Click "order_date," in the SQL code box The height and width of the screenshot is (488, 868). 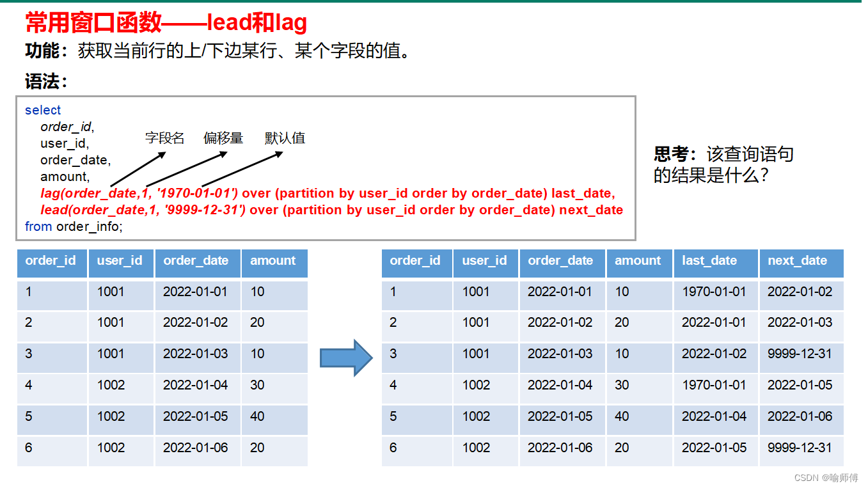tap(75, 160)
